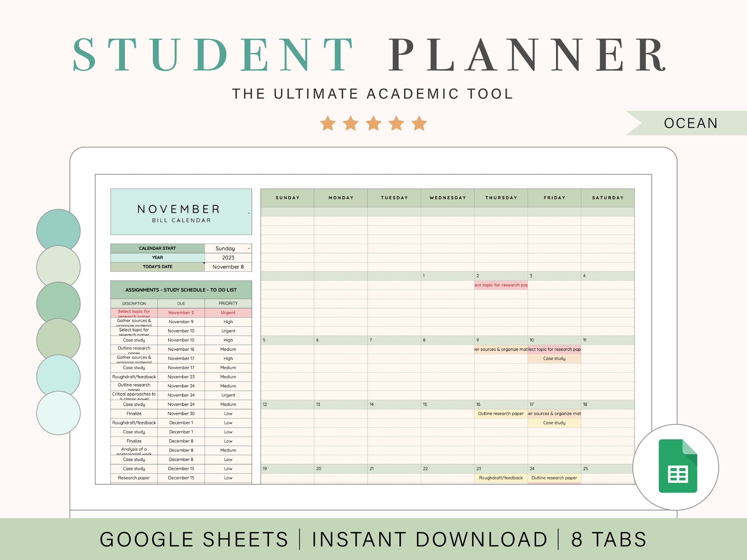Open the Today's Date dropdown
Screen dimensions: 747x560
click(229, 267)
